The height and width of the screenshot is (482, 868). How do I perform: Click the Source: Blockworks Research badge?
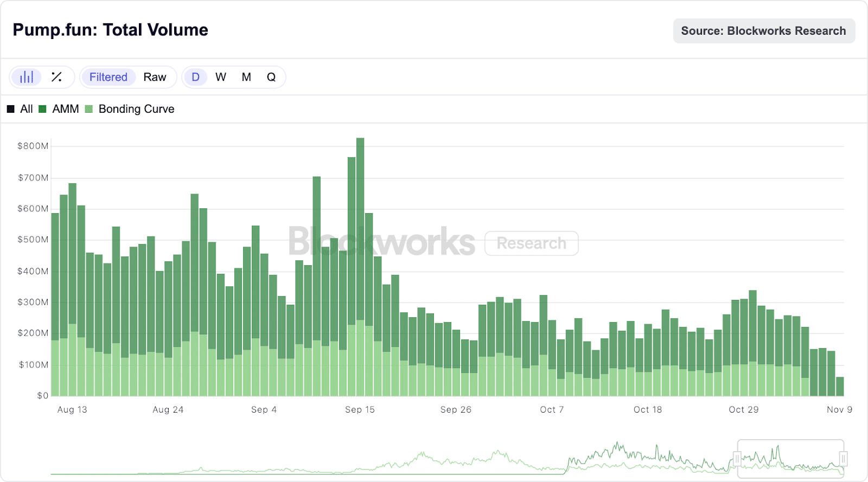tap(763, 31)
